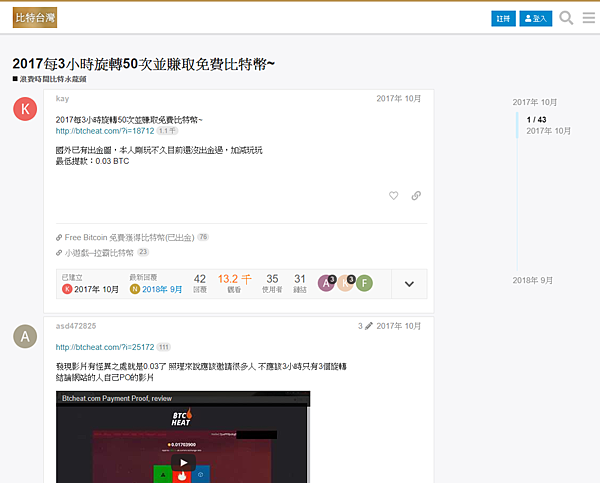The height and width of the screenshot is (483, 600).
Task: Jump to 2018年 9月 at timeline bottom
Action: coord(533,281)
